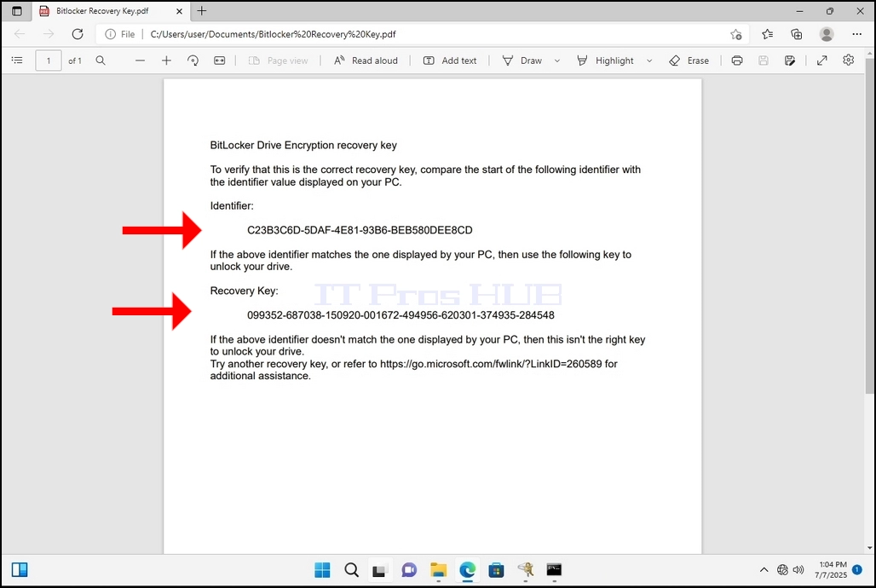Zoom in with the plus icon
Screen dimensions: 876x588
[x=166, y=61]
